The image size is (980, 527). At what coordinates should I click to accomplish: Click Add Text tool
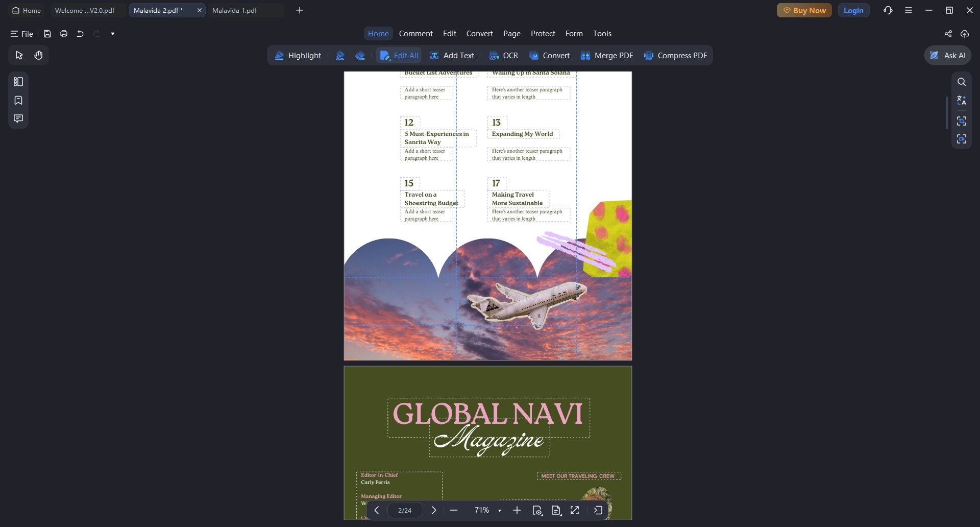(452, 55)
